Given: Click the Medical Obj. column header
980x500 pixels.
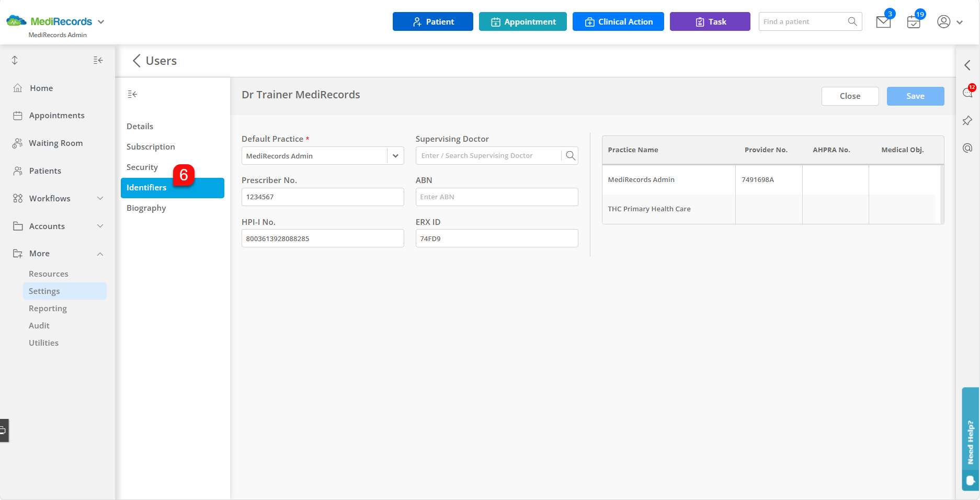Looking at the screenshot, I should (x=902, y=150).
